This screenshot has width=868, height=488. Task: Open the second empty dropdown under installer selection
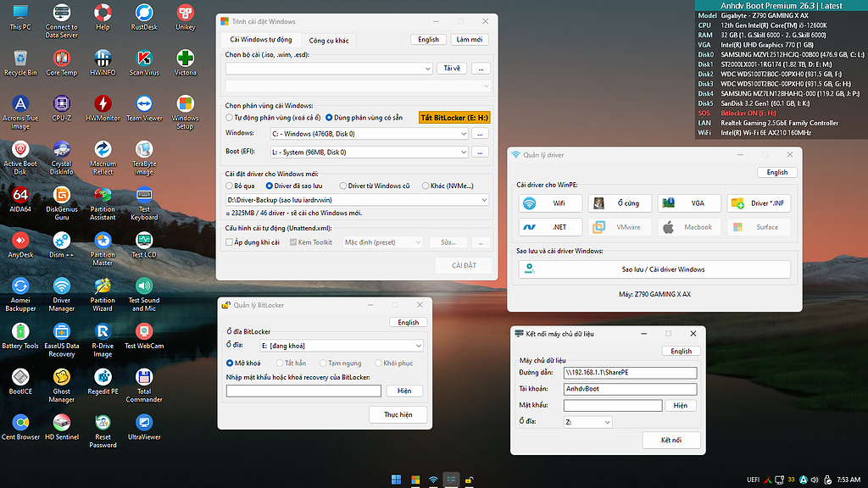click(x=358, y=86)
